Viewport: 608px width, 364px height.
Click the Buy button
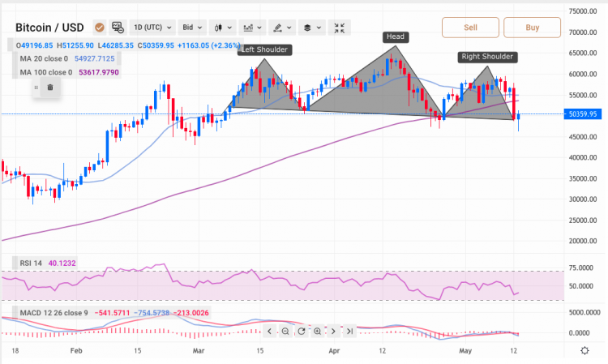tap(532, 28)
